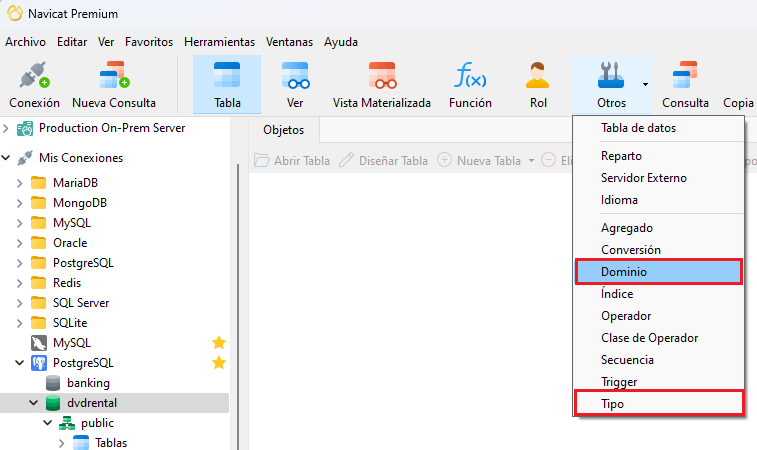Select the MariaDB folder
The height and width of the screenshot is (450, 757).
click(65, 183)
